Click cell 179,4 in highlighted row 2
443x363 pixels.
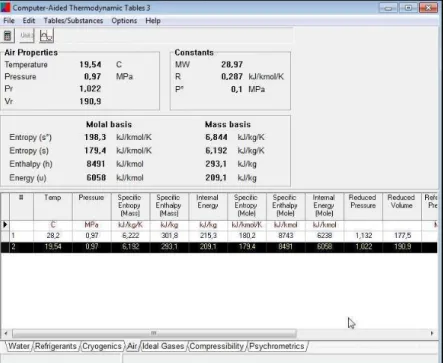(247, 247)
